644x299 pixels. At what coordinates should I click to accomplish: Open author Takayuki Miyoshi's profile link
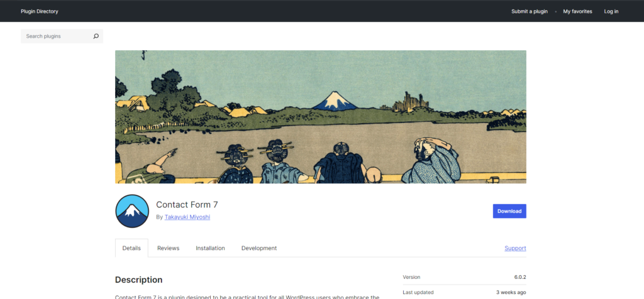187,217
